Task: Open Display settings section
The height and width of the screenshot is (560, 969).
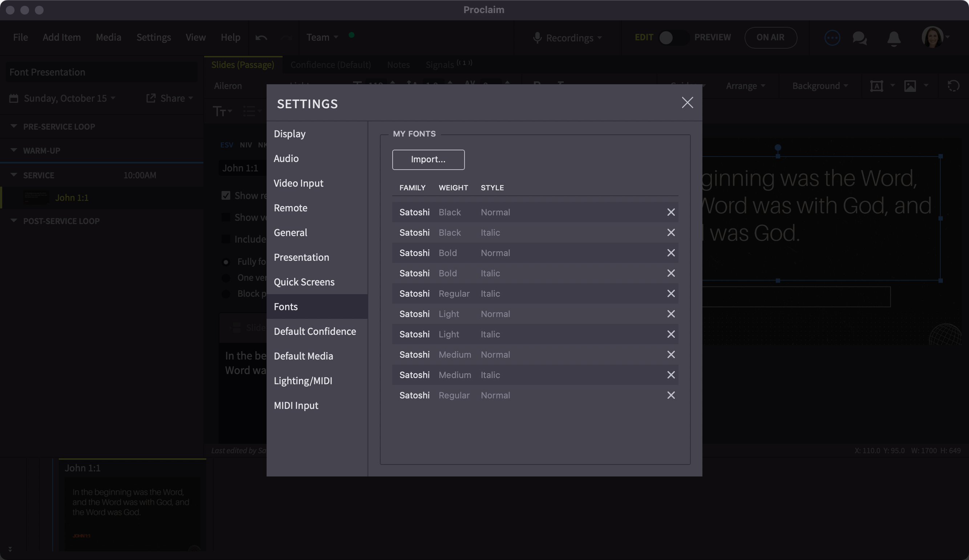Action: (x=317, y=134)
